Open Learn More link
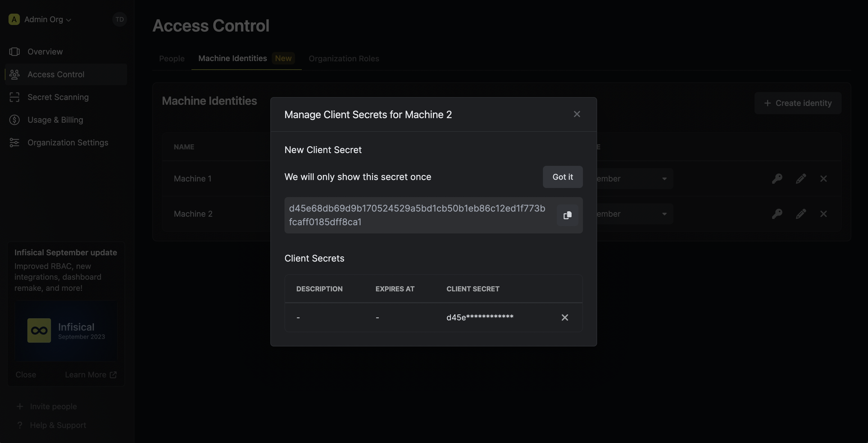This screenshot has width=868, height=443. (x=91, y=375)
